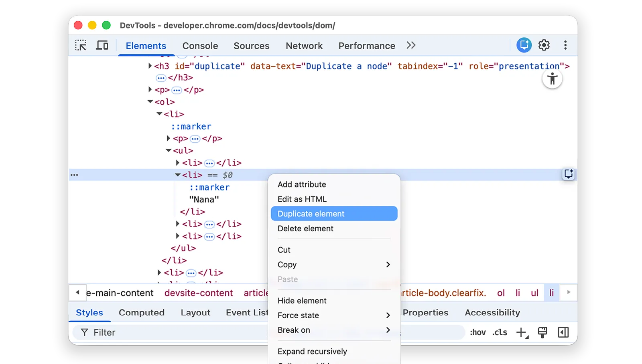Click the highlighted li breadcrumb
The height and width of the screenshot is (364, 642).
point(552,293)
